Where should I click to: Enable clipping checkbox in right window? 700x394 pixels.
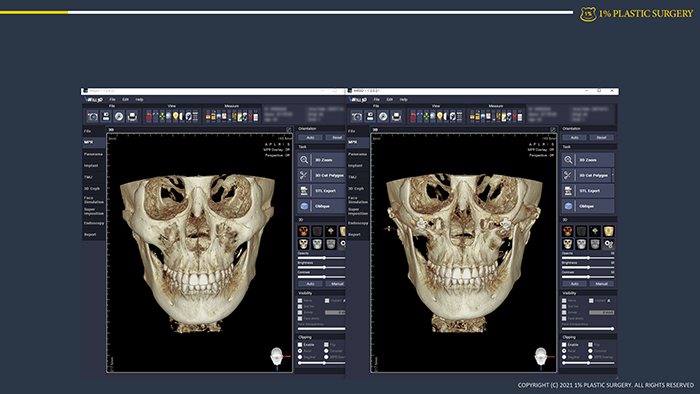[564, 345]
